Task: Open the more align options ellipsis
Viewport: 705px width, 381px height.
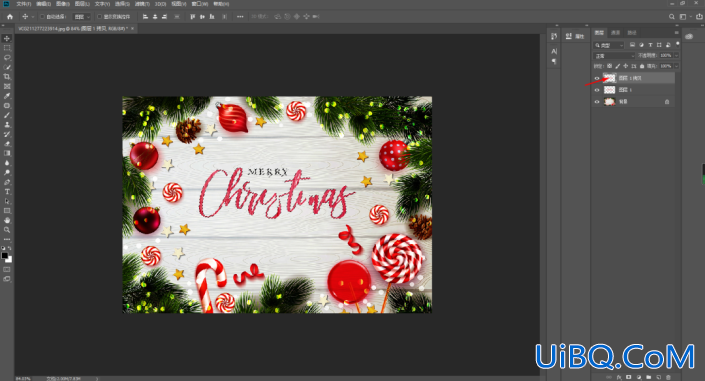Action: [240, 17]
